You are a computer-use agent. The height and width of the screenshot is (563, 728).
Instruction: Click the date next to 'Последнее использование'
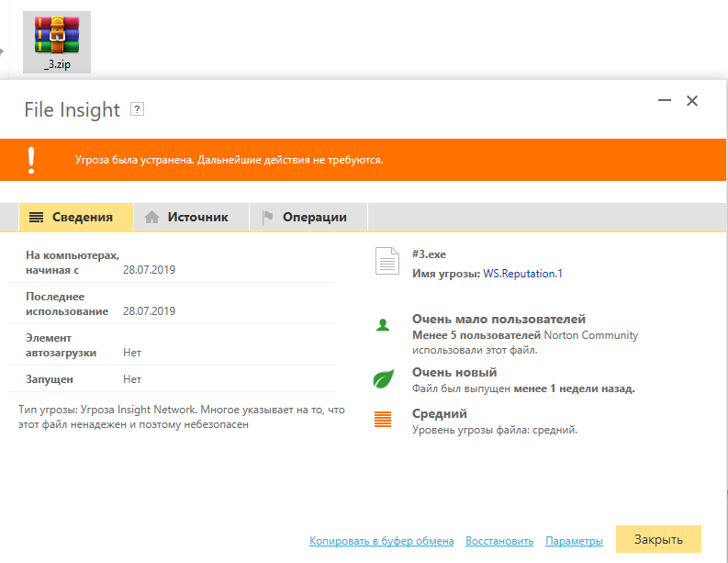[149, 311]
